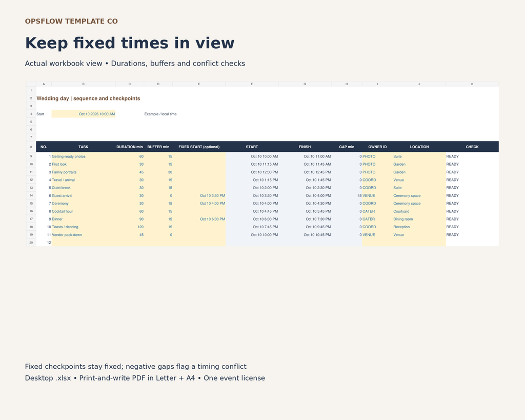Click the "Travel / arrival" task cell
Image resolution: width=525 pixels, height=420 pixels.
(84, 180)
